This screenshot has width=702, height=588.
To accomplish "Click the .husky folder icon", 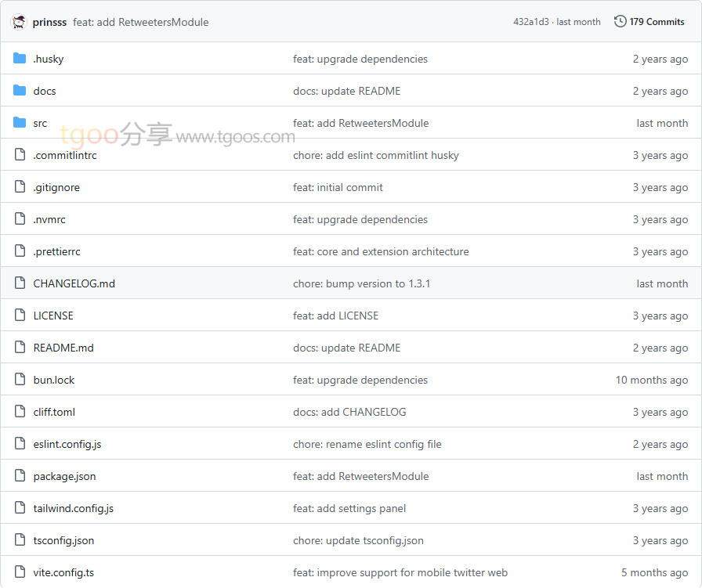I will [x=20, y=59].
